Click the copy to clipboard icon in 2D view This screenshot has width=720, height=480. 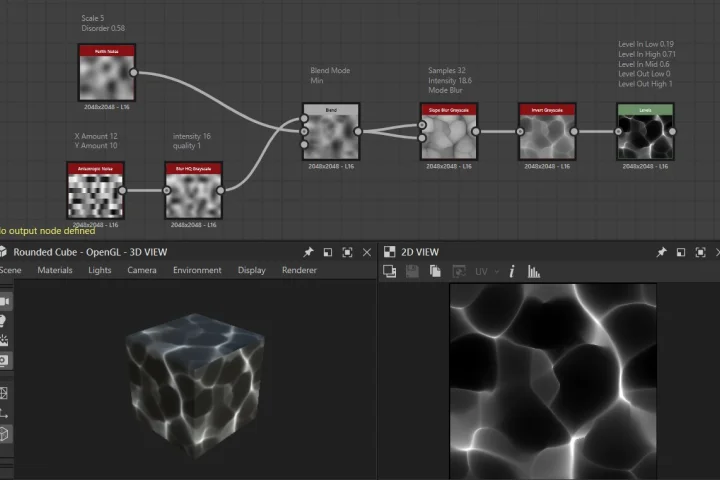pos(435,271)
